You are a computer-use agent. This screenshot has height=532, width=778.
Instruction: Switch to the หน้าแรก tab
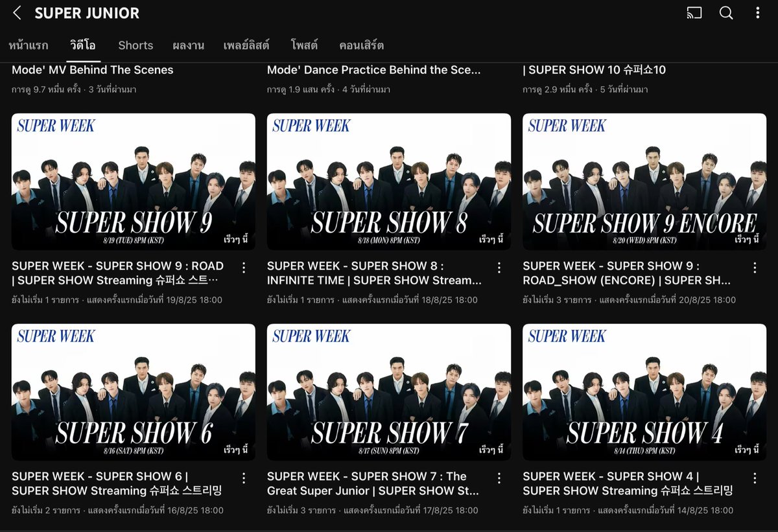(x=29, y=45)
